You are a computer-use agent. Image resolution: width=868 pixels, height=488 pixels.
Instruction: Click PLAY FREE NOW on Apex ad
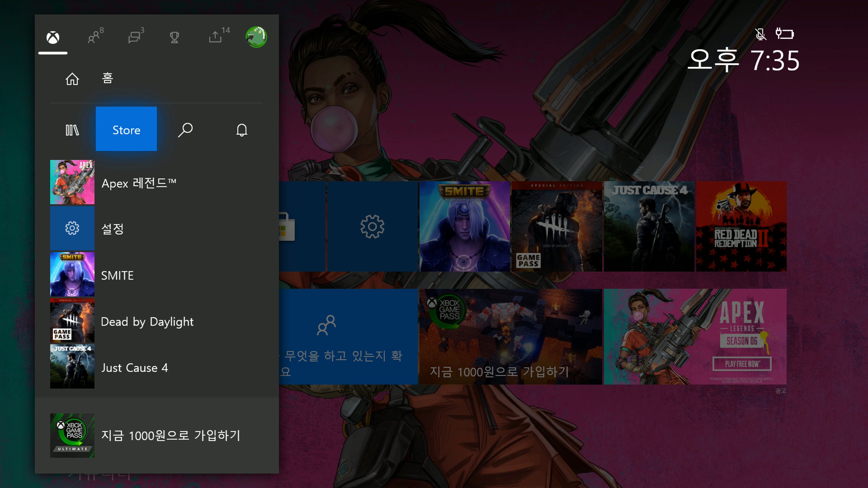742,364
